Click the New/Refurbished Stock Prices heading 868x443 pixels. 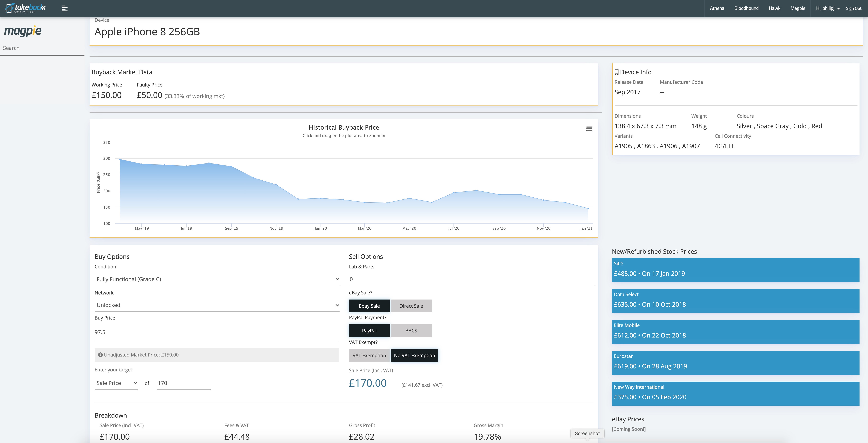coord(654,251)
